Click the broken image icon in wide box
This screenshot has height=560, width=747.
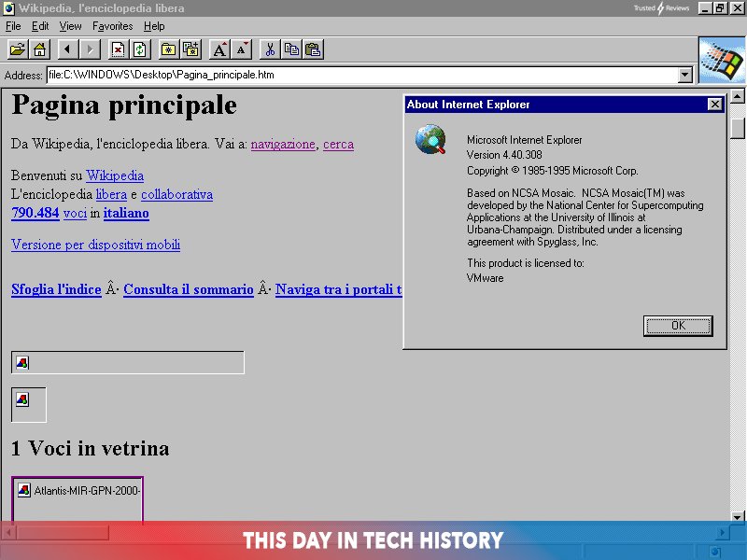(22, 363)
